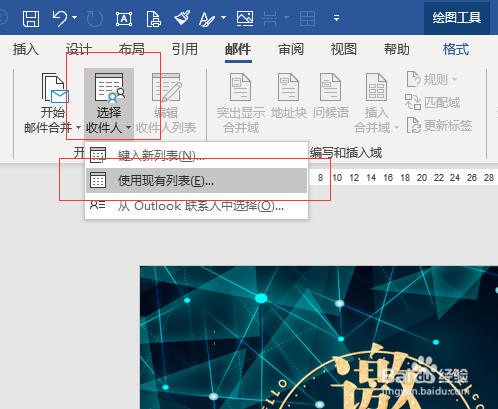Switch to the 审阅 ribbon tab

pos(291,50)
